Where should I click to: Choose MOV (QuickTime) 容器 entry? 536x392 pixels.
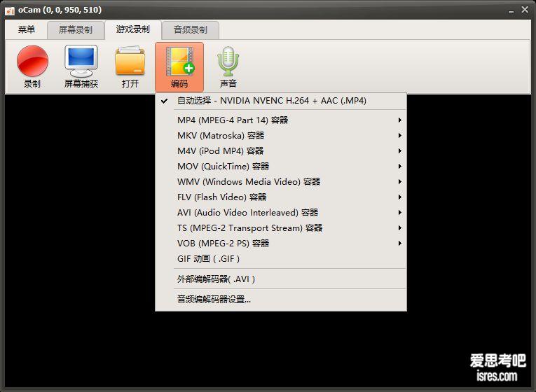click(x=281, y=167)
